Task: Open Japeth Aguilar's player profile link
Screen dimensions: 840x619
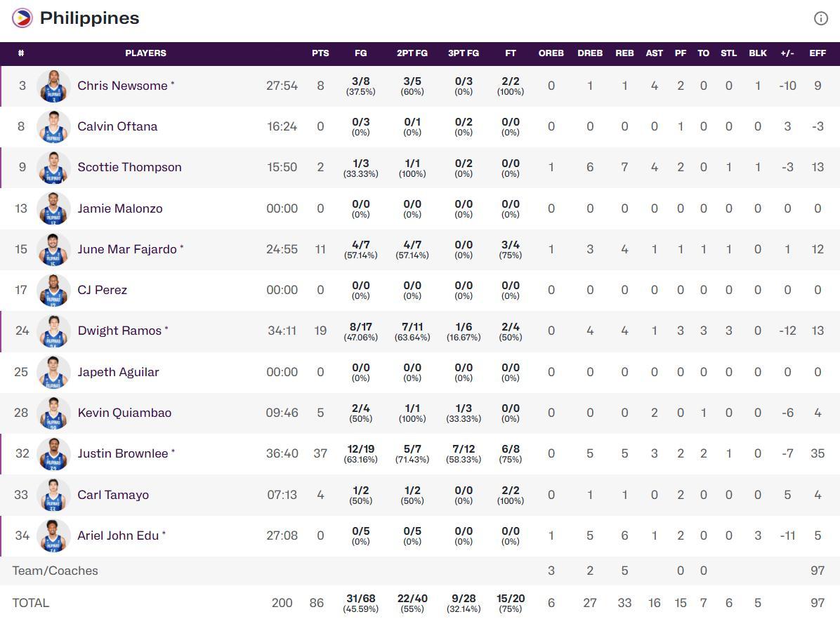Action: click(119, 372)
